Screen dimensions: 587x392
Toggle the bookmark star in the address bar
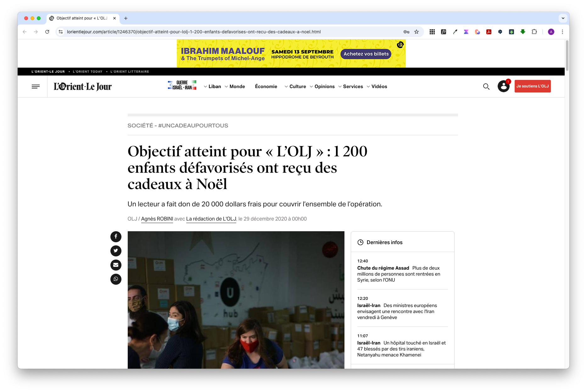416,31
